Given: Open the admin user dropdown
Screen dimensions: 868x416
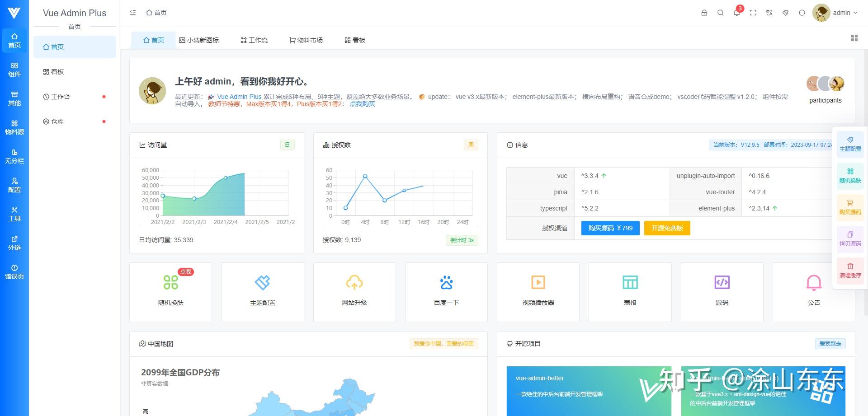Looking at the screenshot, I should (835, 13).
